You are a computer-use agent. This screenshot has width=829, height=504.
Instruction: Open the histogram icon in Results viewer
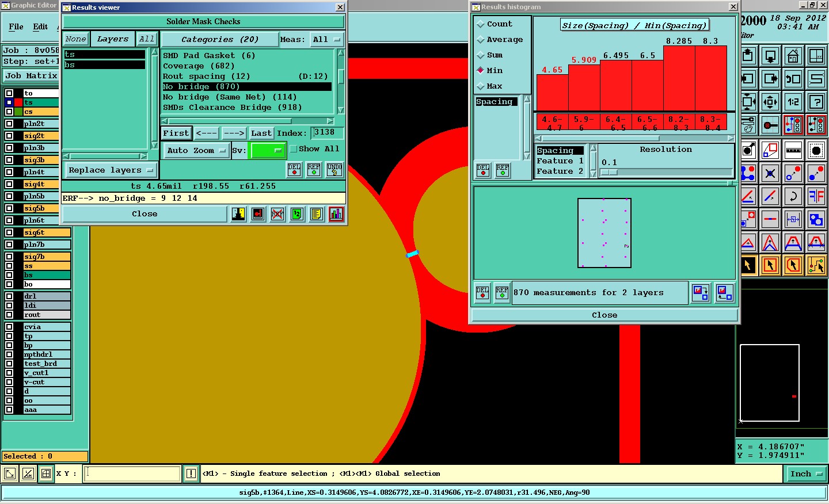[336, 214]
